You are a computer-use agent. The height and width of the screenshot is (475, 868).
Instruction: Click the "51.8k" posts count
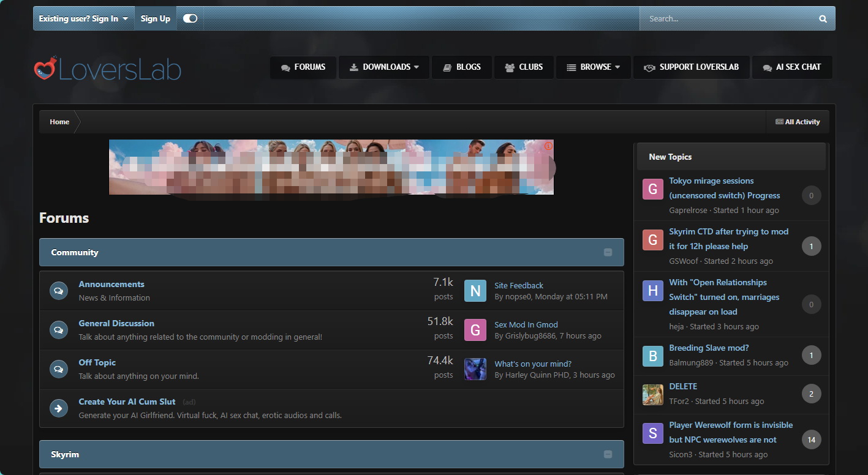point(440,321)
